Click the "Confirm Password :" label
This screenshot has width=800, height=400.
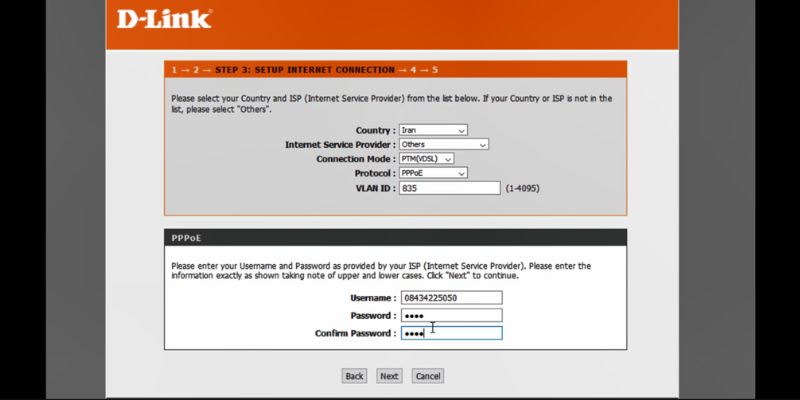(355, 333)
